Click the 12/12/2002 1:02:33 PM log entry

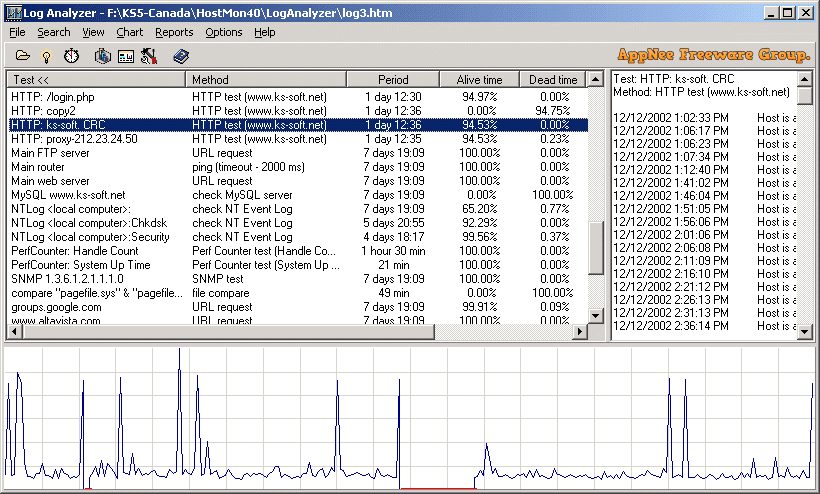[x=704, y=118]
